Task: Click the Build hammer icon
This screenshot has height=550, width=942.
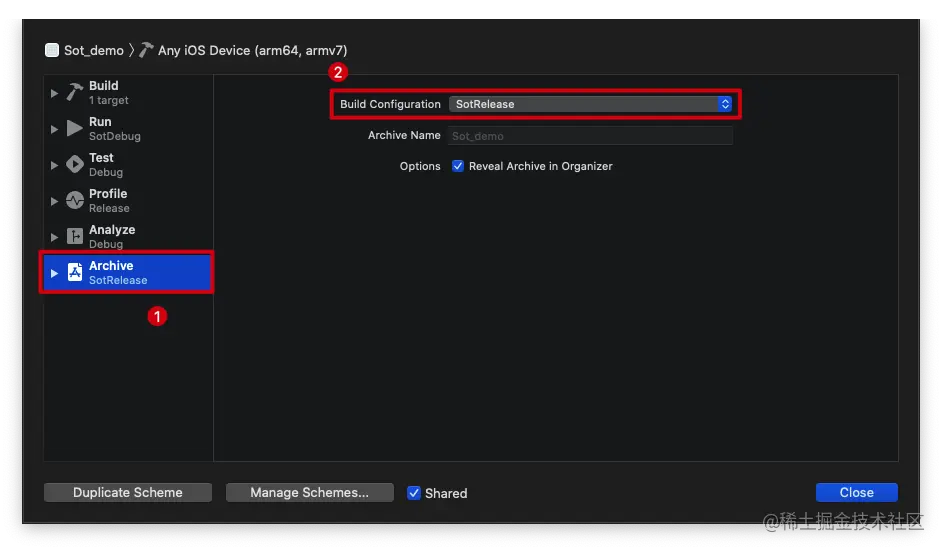Action: [x=74, y=92]
